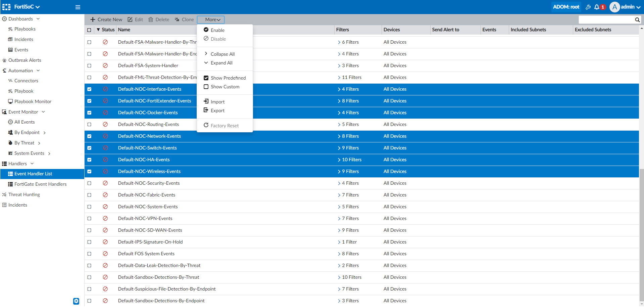This screenshot has width=644, height=307.
Task: Click the Enable checkmark icon in menu
Action: click(x=206, y=30)
